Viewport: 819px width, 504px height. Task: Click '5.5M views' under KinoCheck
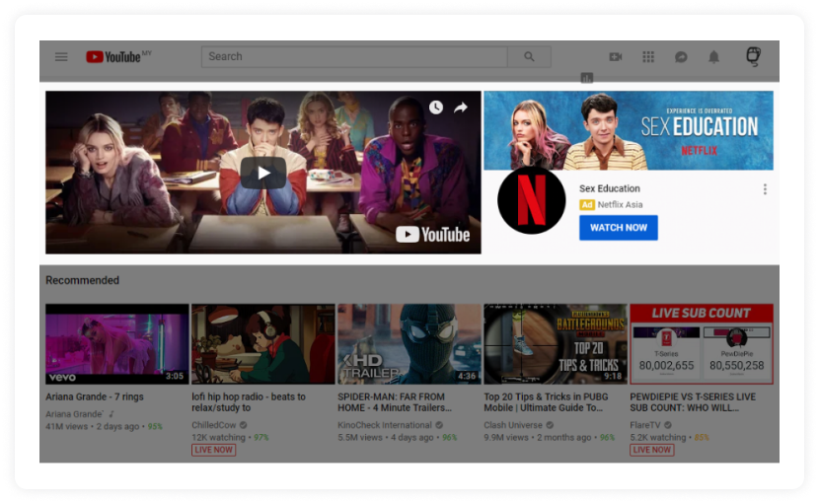(360, 438)
